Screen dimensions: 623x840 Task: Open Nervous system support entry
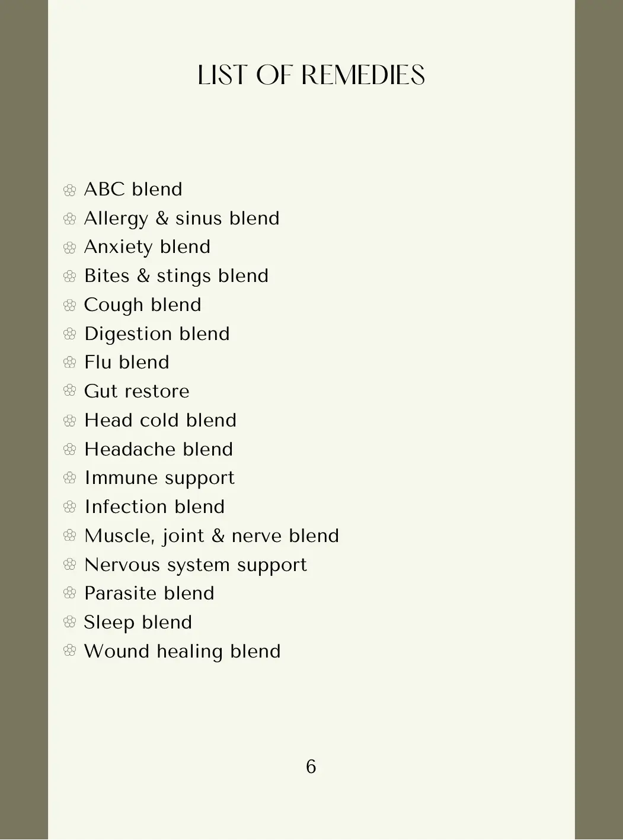click(195, 565)
